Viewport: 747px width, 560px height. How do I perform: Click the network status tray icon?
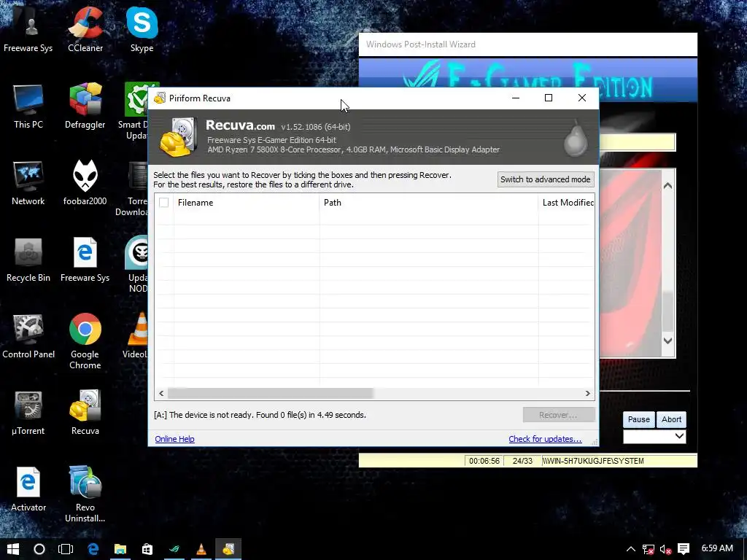point(648,550)
